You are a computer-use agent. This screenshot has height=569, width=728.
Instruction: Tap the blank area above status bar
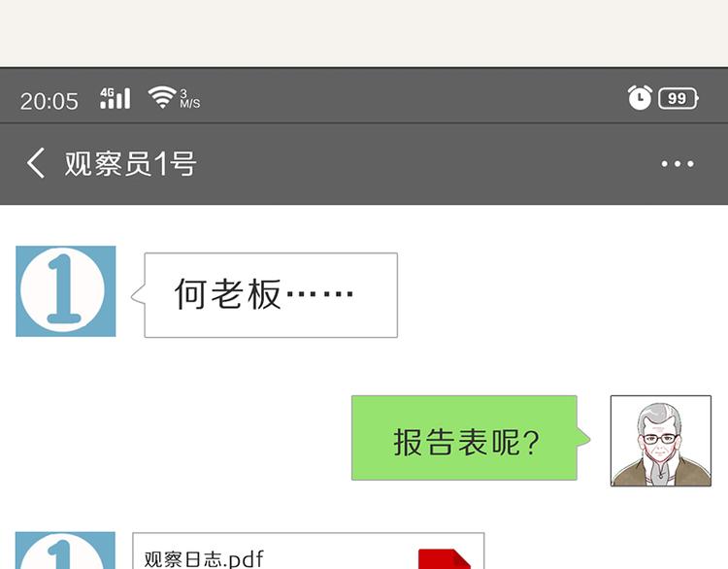[x=364, y=32]
